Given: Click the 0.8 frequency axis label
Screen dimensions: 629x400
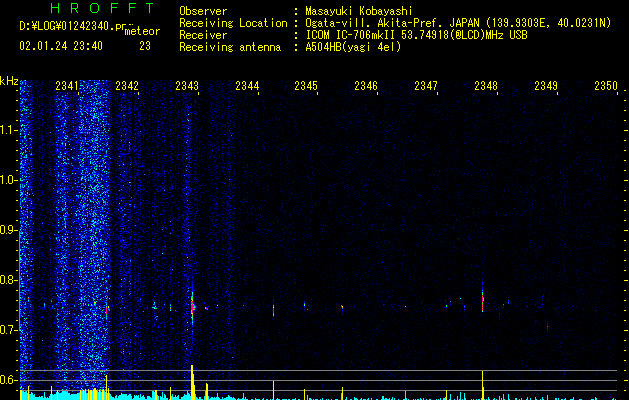Looking at the screenshot, I should coord(9,280).
